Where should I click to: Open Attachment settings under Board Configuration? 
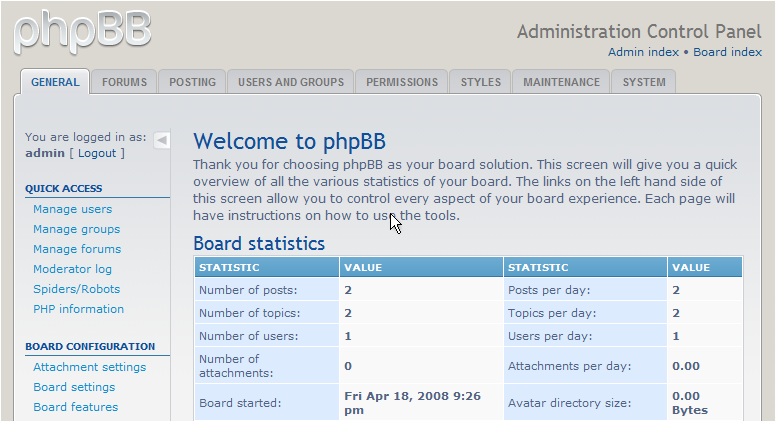(89, 367)
